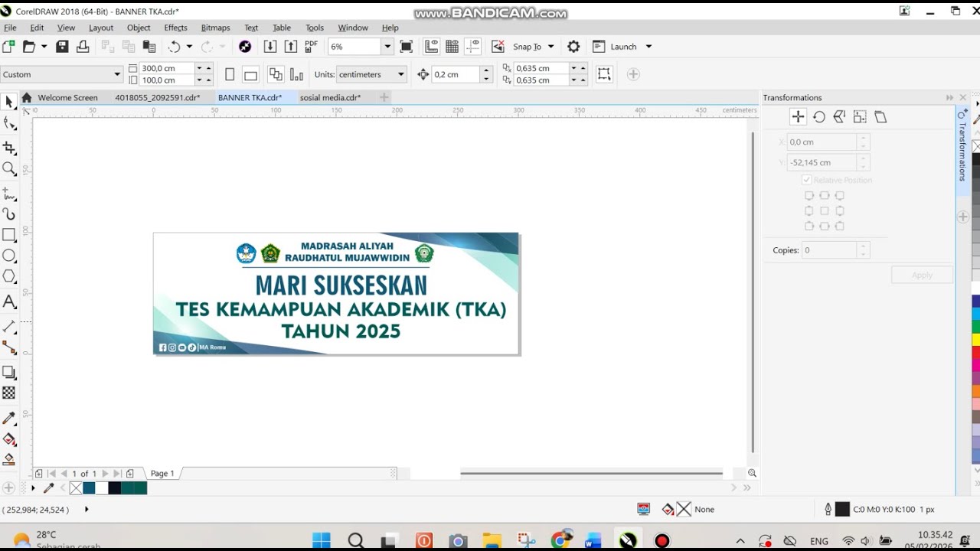Toggle Show Grid in the toolbar
The height and width of the screenshot is (551, 980).
point(452,47)
